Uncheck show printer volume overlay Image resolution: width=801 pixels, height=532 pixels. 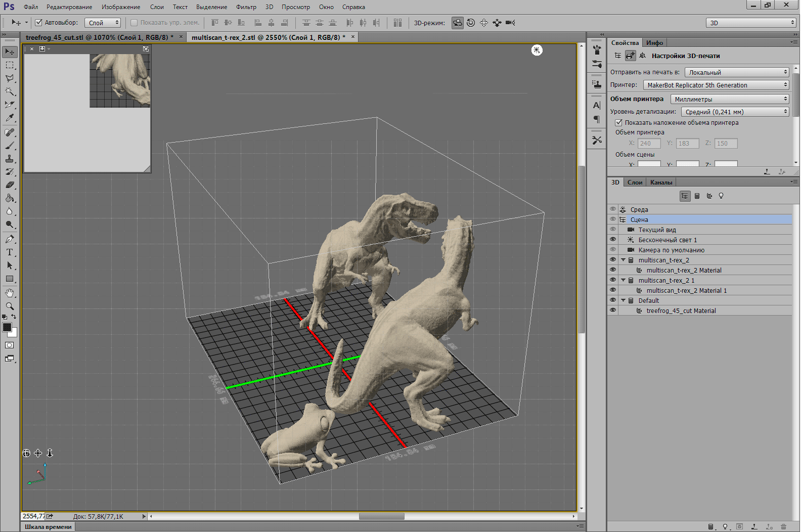click(x=618, y=123)
